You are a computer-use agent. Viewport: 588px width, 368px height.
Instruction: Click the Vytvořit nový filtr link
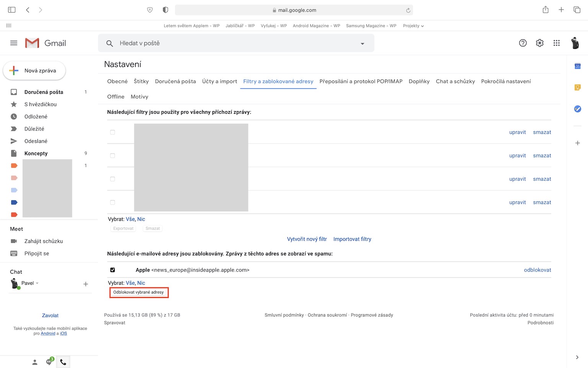pos(307,239)
